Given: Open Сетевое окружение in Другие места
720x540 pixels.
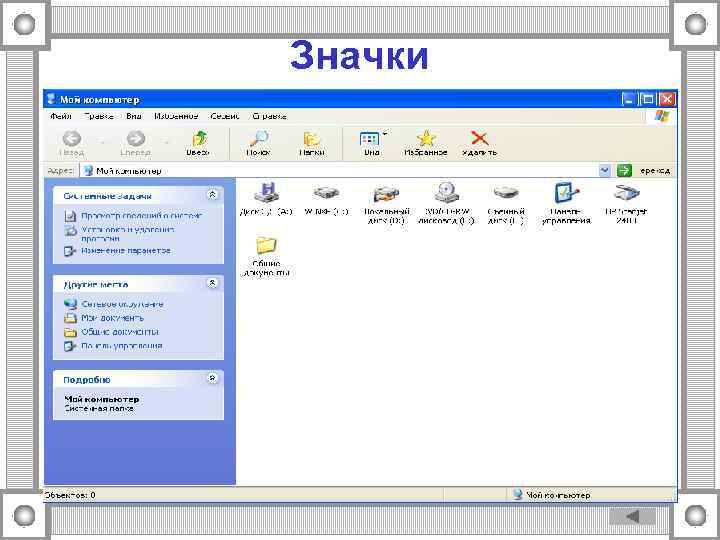Looking at the screenshot, I should 122,304.
